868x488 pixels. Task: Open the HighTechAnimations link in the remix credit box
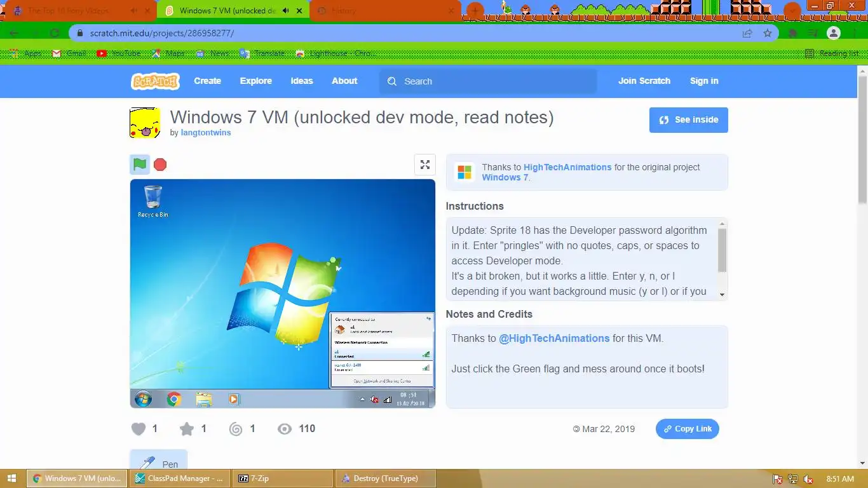567,167
